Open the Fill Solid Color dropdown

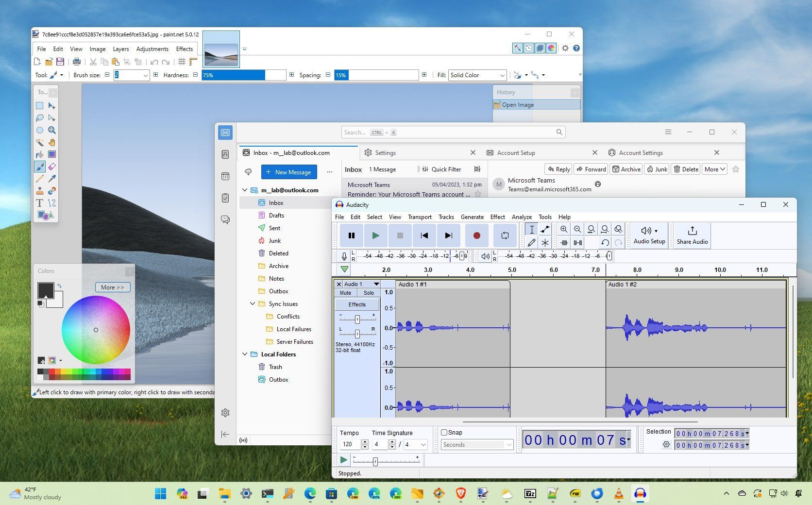tap(477, 75)
